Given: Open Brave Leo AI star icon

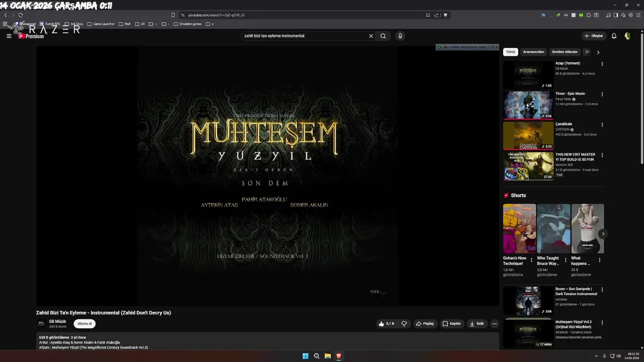Looking at the screenshot, I should pos(623,15).
